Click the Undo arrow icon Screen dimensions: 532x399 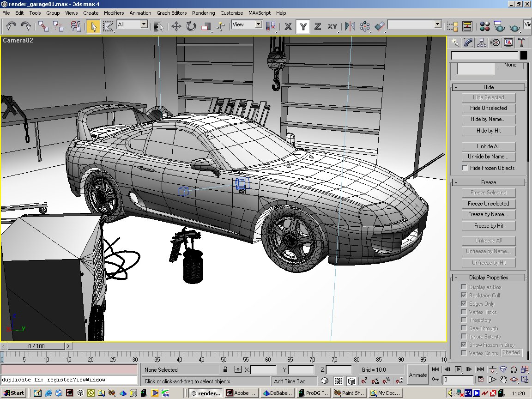pos(12,26)
